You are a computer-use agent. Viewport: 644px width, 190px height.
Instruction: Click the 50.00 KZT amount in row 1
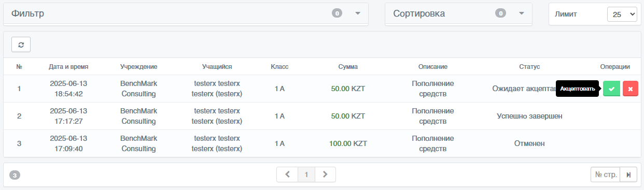pyautogui.click(x=348, y=89)
